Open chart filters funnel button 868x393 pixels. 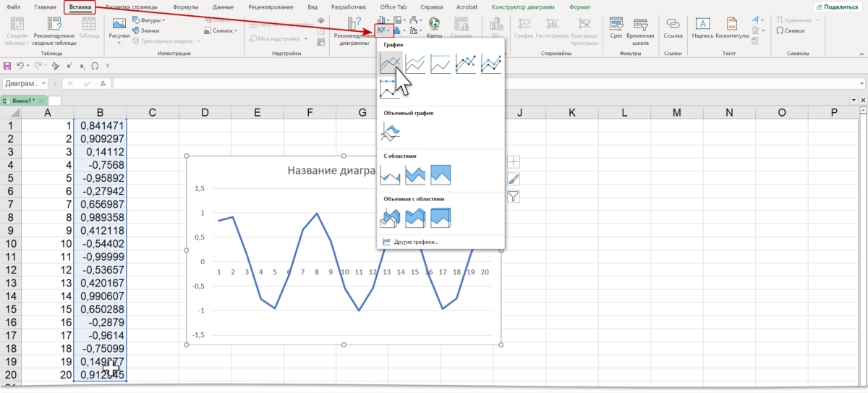pyautogui.click(x=514, y=195)
